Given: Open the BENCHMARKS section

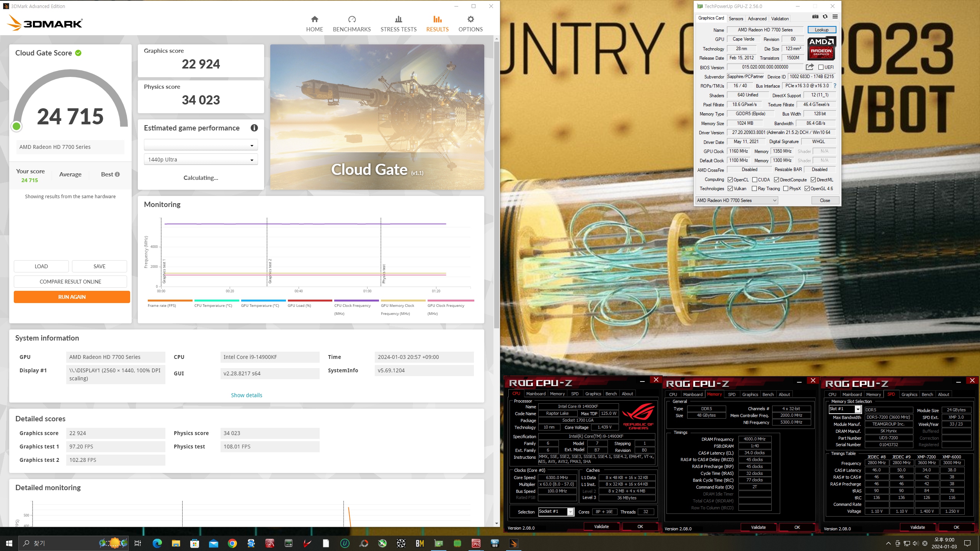Looking at the screenshot, I should tap(352, 24).
